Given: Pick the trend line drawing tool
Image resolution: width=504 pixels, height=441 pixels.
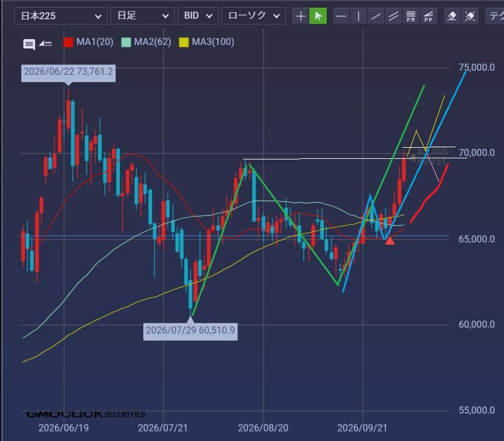Looking at the screenshot, I should tap(376, 16).
